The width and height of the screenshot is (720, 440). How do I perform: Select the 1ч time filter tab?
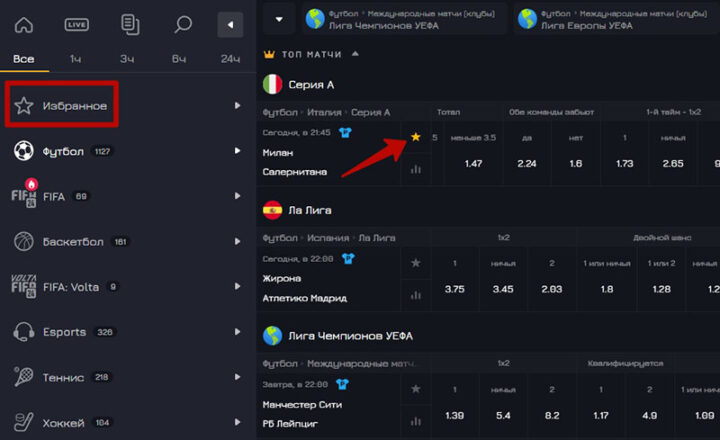(x=75, y=59)
